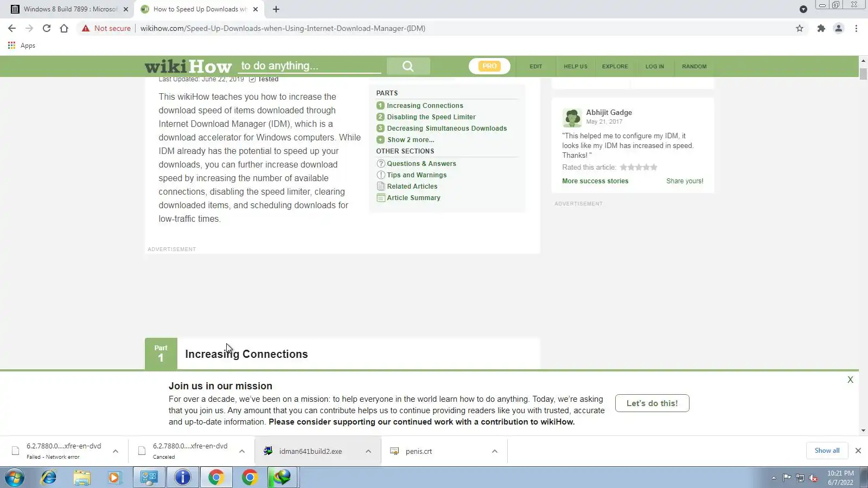Viewport: 868px width, 488px height.
Task: Open Windows Explorer folder on taskbar
Action: [x=82, y=478]
